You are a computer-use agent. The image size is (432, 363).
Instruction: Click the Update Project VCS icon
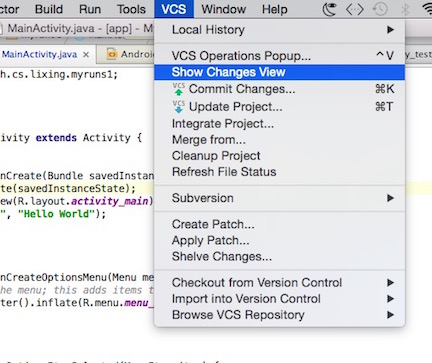179,107
